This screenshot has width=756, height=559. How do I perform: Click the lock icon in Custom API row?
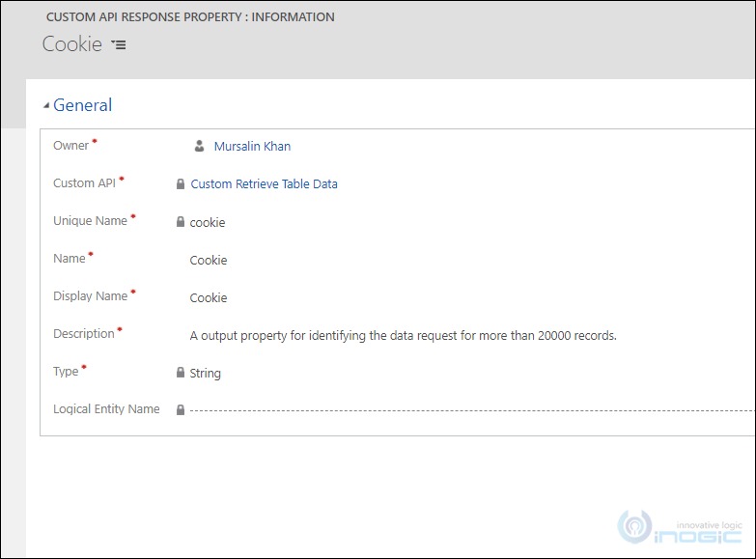181,183
